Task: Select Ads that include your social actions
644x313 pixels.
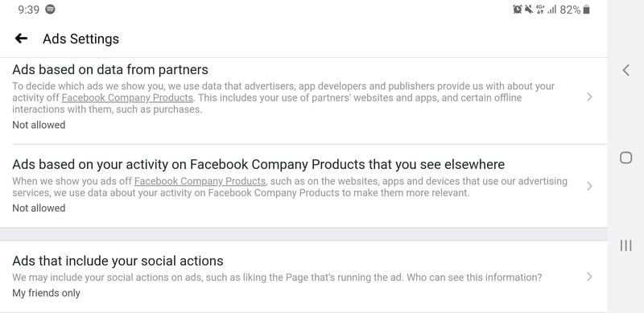Action: 118,261
